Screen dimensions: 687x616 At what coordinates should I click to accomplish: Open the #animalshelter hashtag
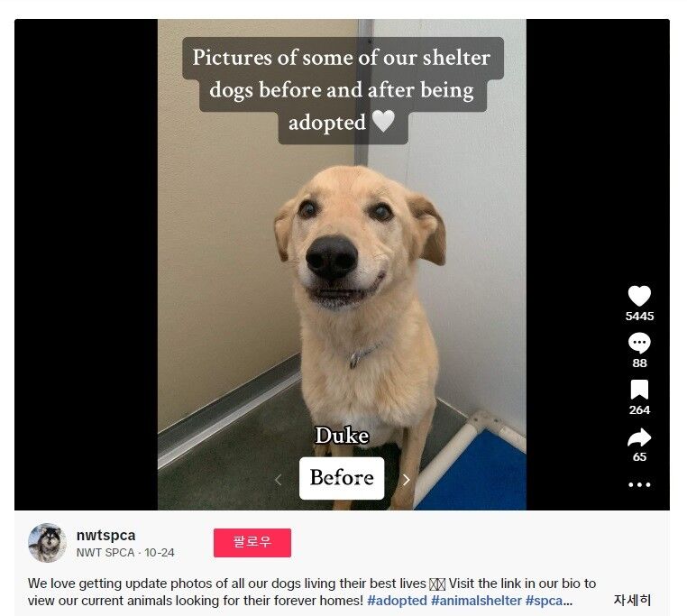(x=476, y=600)
